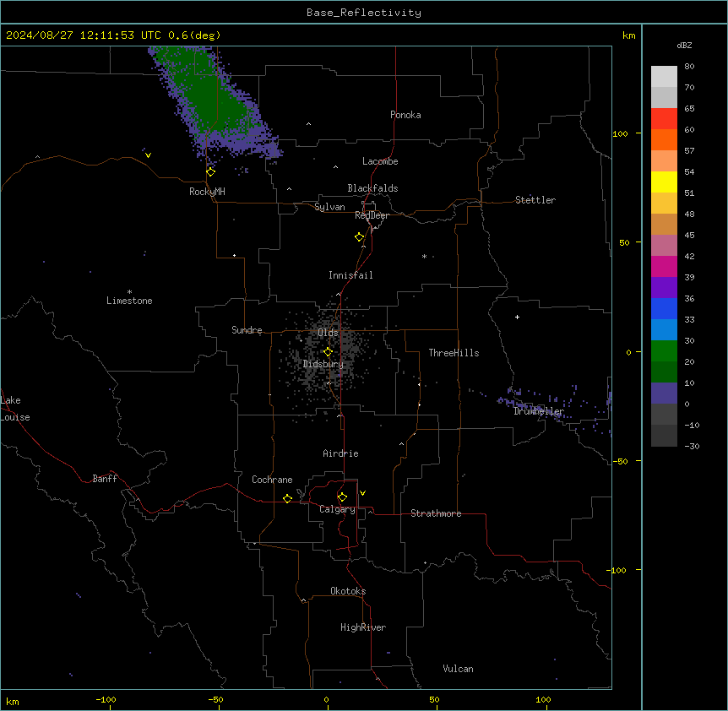Click the Cochrane label
728x711 pixels.
pos(272,480)
